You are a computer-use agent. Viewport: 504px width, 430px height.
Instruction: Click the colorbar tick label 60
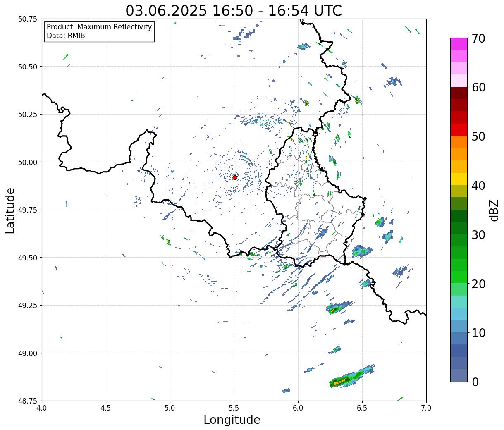tap(478, 87)
